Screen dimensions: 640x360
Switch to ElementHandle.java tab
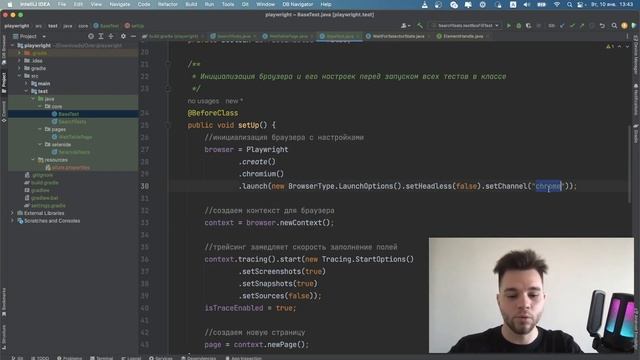(463, 36)
